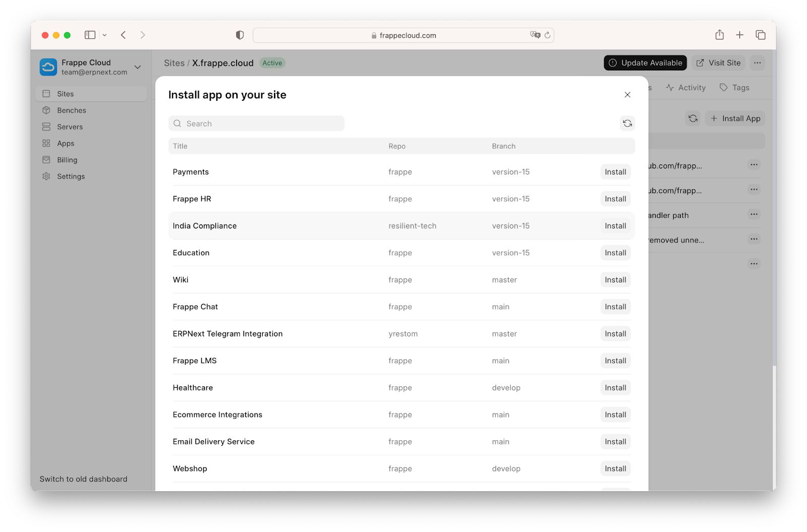The height and width of the screenshot is (532, 807).
Task: Click the Sites breadcrumb link
Action: (174, 63)
